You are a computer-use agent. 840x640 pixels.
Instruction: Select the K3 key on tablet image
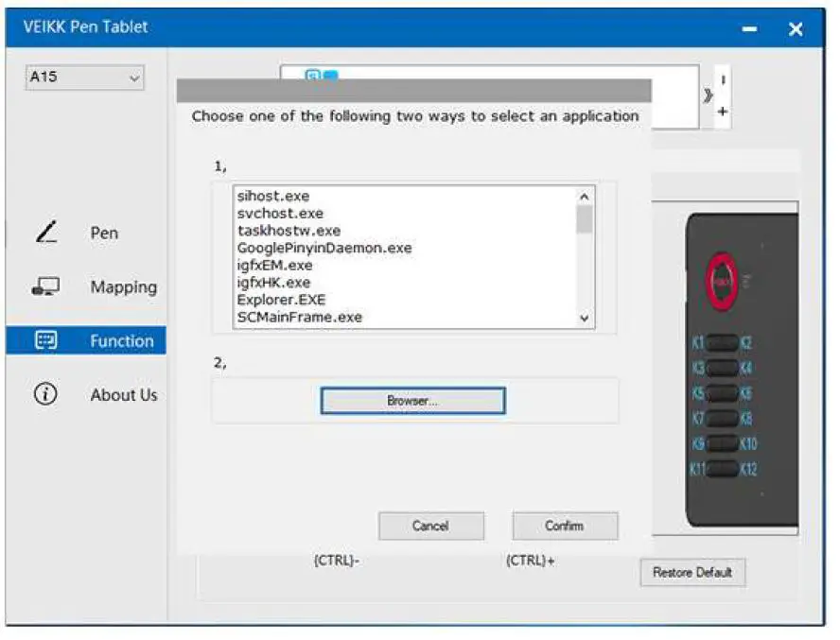click(698, 368)
